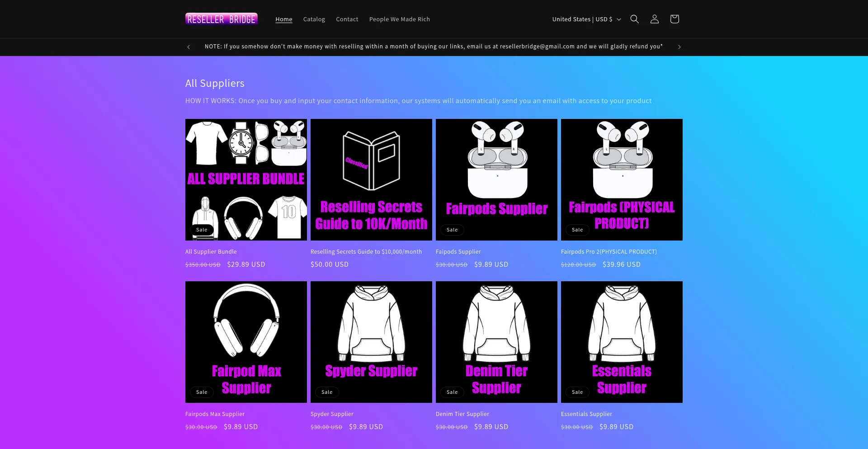Click the Faipods Supplier sale price
This screenshot has width=868, height=449.
coord(491,265)
